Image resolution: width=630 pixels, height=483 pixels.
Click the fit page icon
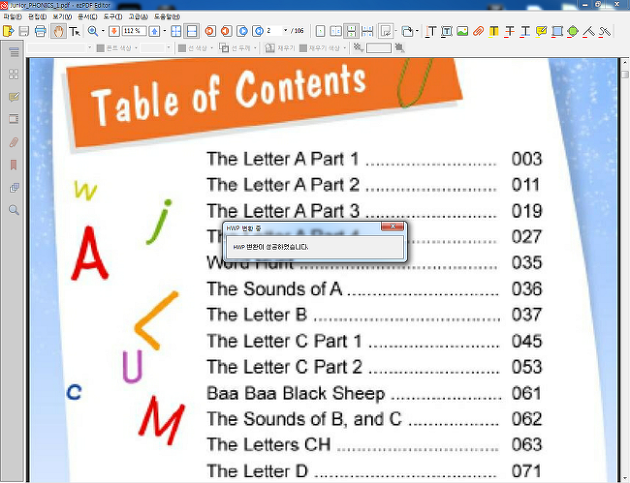coord(176,31)
